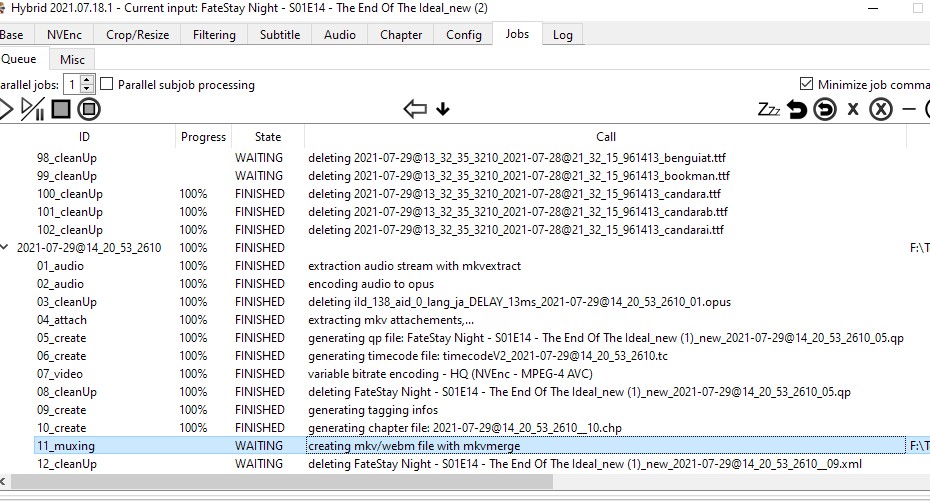
Task: Click the plain undo arrow icon
Action: (x=797, y=109)
